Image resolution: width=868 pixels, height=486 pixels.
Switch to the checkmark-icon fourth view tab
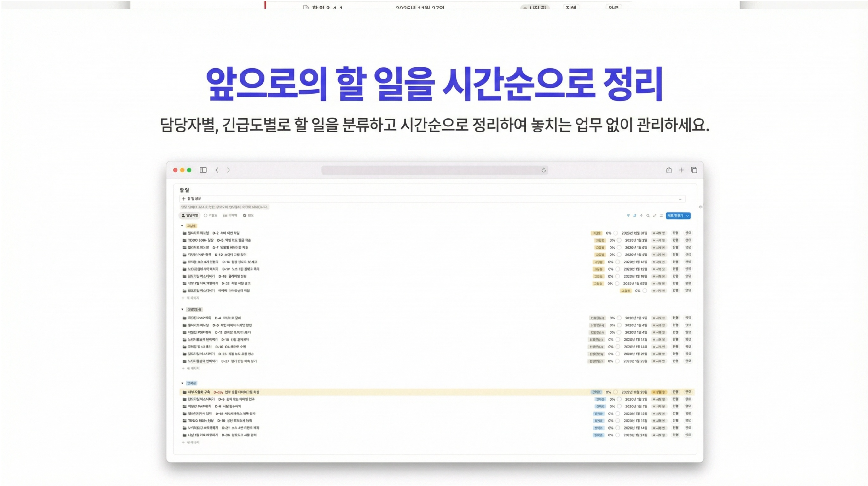(248, 215)
